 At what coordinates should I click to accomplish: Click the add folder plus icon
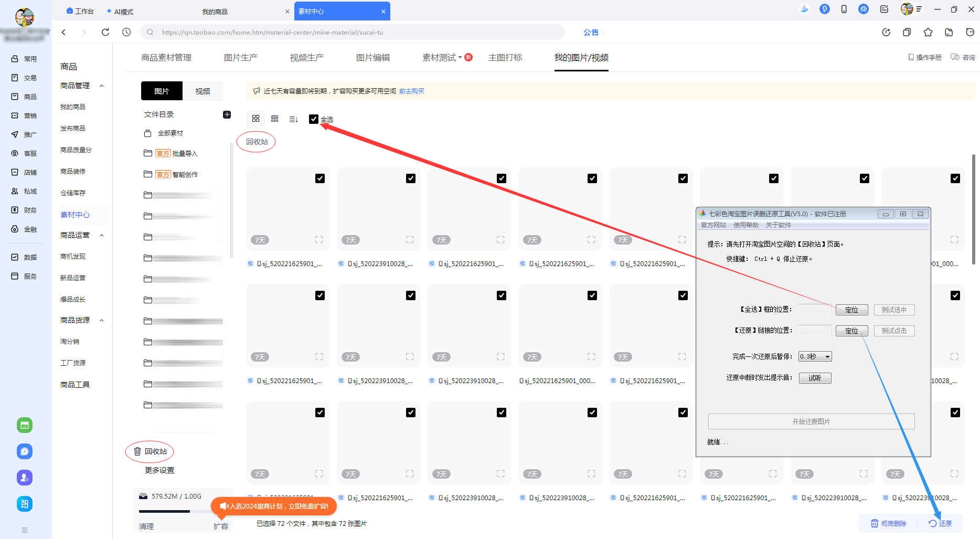click(227, 114)
